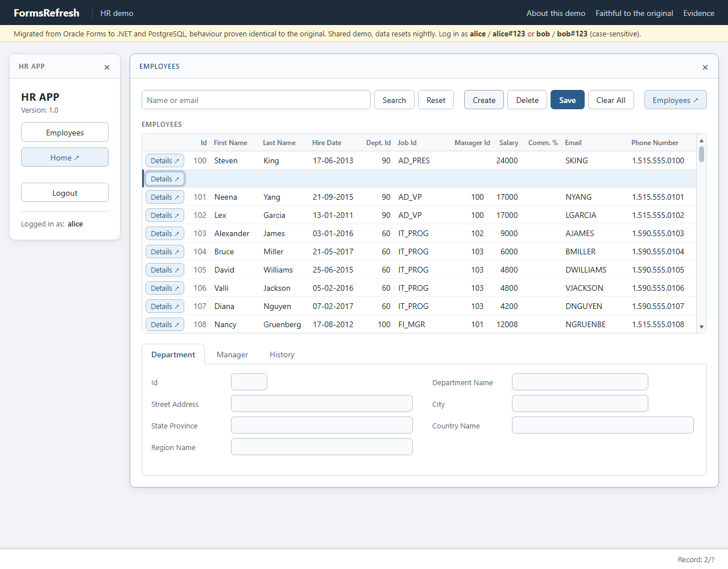Delete the selected employee

click(x=527, y=100)
